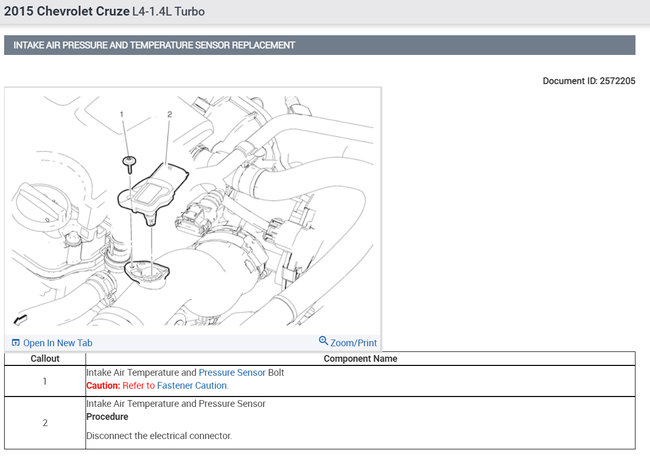The image size is (650, 467).
Task: Click 'Disconnect the electrical connector.' text
Action: (159, 436)
